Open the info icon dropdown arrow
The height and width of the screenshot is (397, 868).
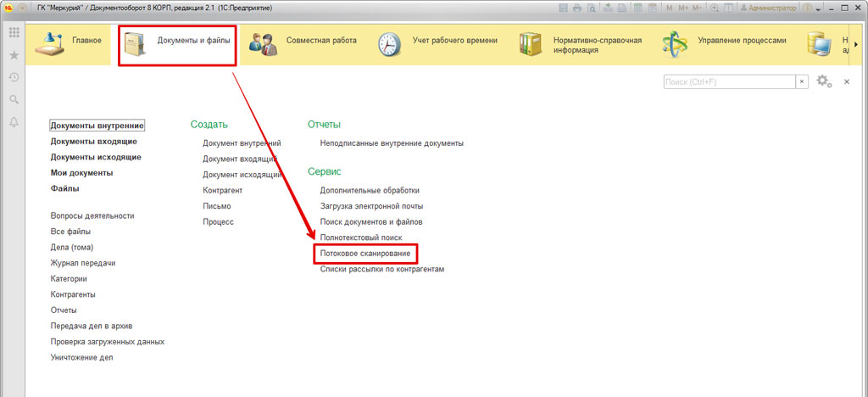(819, 8)
